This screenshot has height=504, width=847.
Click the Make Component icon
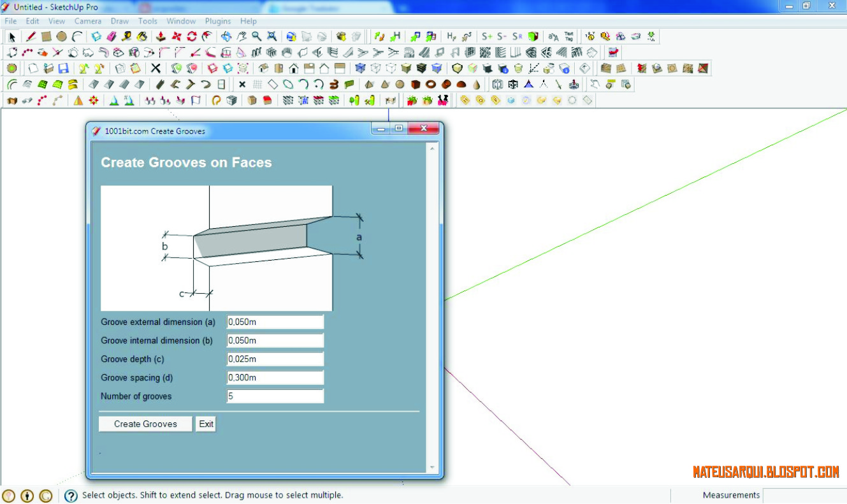click(x=96, y=36)
